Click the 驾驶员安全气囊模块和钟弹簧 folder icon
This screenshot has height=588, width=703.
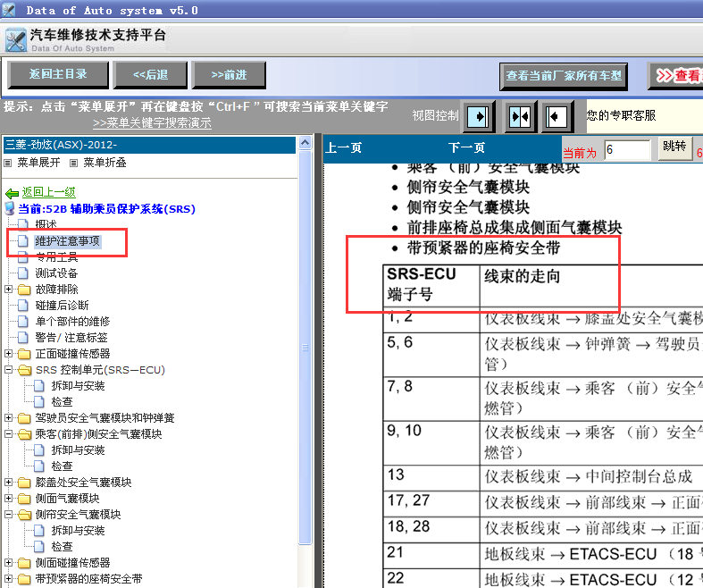point(24,418)
